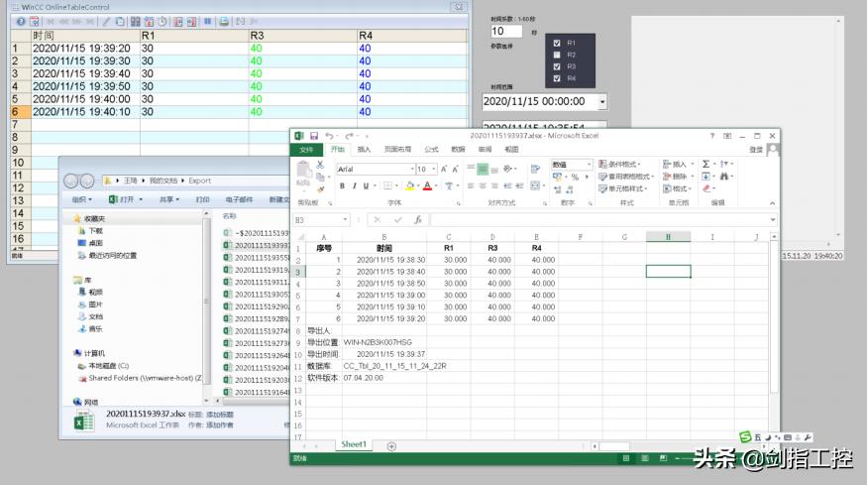This screenshot has height=485, width=868.
Task: Switch to the Formulas ribbon tab
Action: (x=431, y=150)
